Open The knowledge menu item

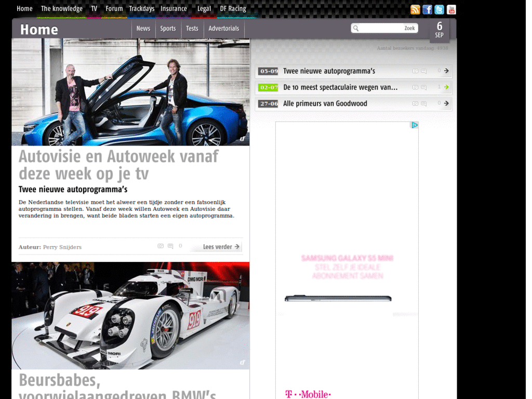click(62, 9)
